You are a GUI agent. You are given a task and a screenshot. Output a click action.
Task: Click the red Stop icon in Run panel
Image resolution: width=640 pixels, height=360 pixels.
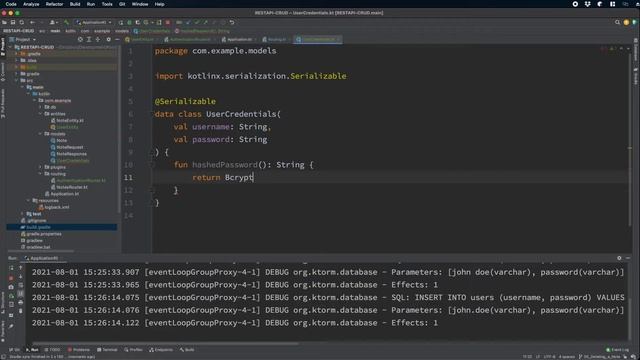(x=11, y=278)
